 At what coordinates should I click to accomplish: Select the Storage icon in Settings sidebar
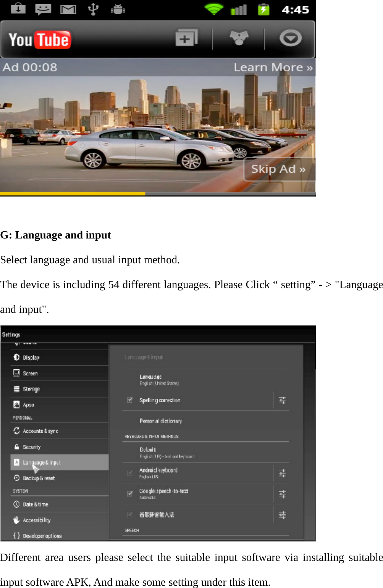point(16,389)
